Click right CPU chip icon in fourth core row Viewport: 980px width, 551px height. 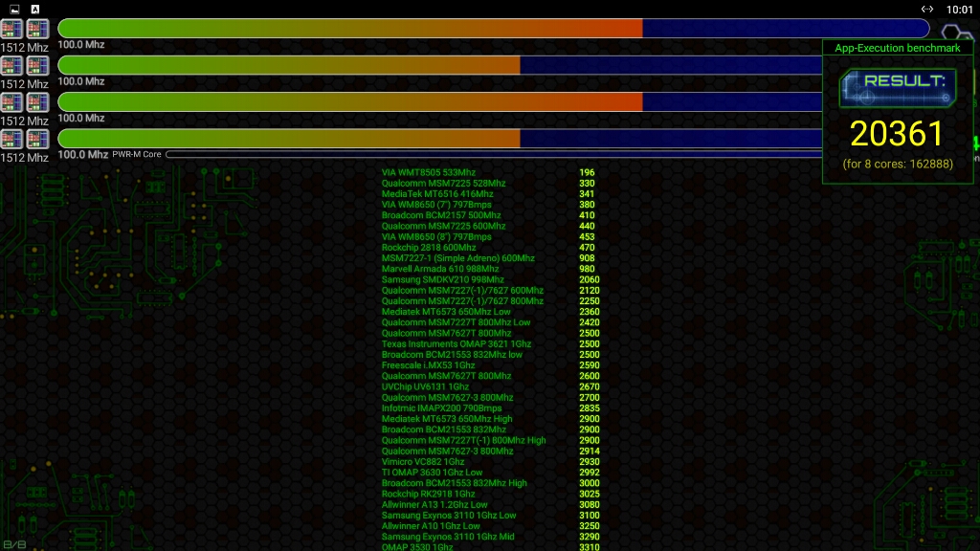(x=37, y=139)
